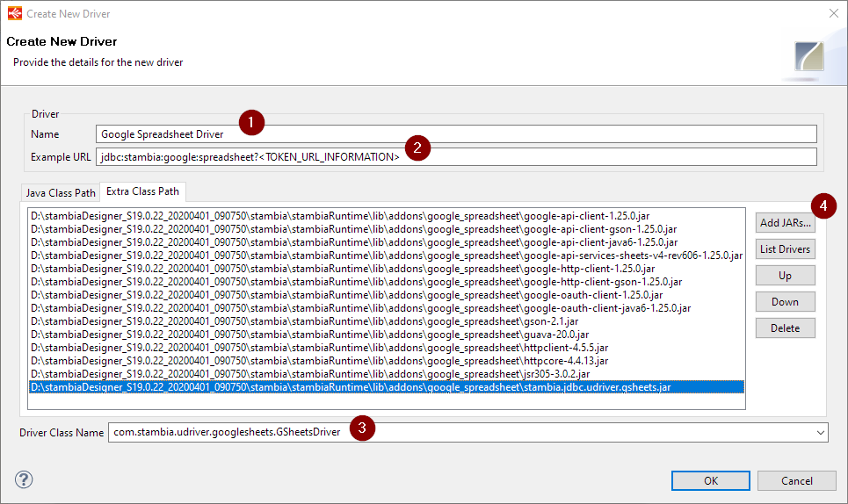Open the Driver Class Name dropdown arrow
Viewport: 848px width, 504px height.
tap(821, 433)
